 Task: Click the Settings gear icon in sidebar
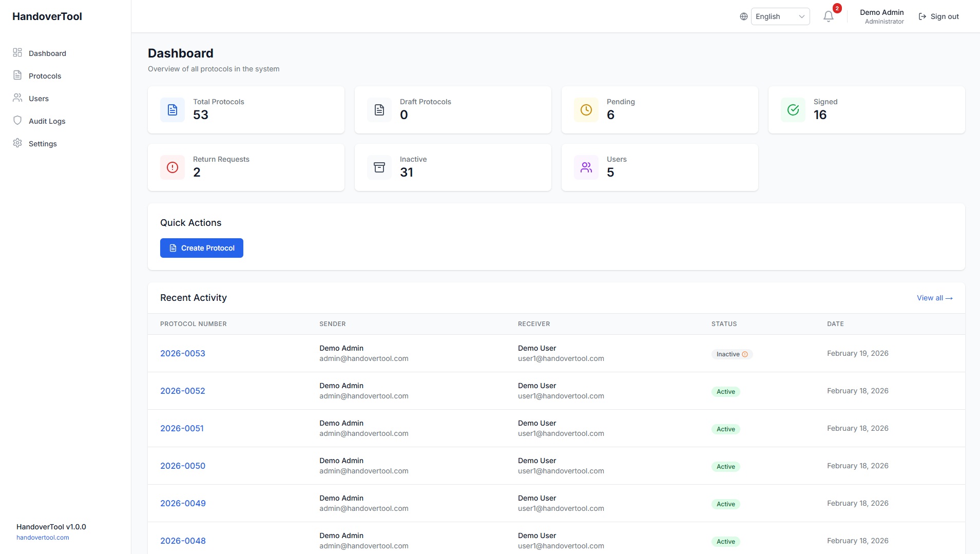click(17, 143)
